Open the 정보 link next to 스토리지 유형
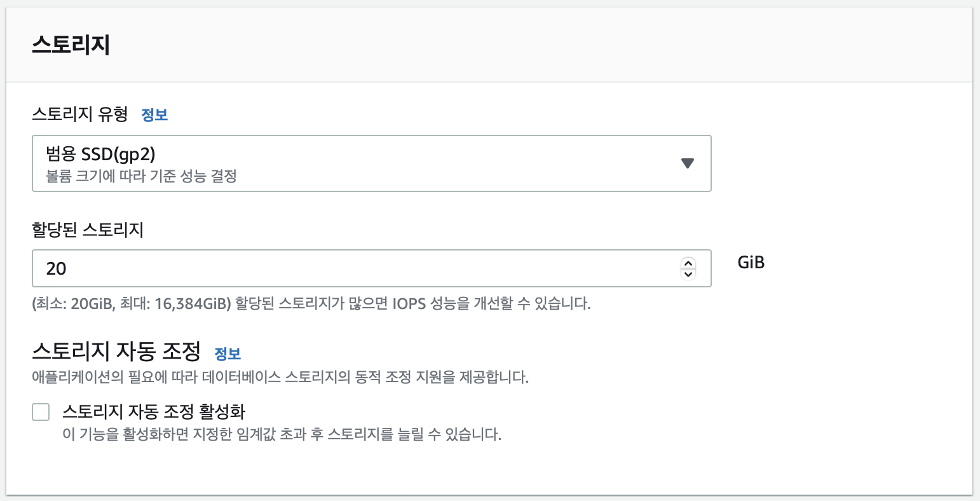Viewport: 980px width, 501px height. [x=154, y=114]
